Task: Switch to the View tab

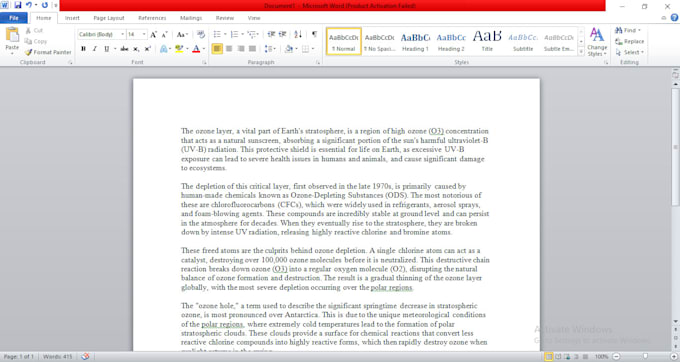Action: (254, 18)
